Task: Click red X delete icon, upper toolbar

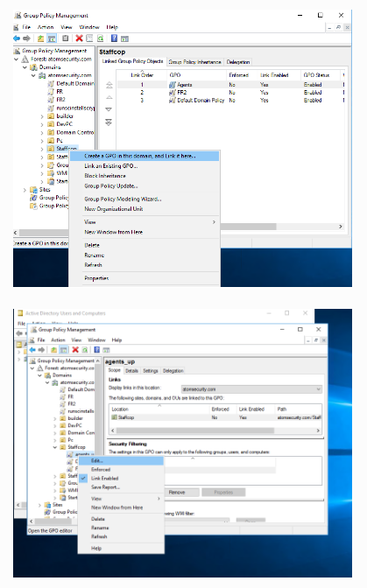Action: (79, 38)
